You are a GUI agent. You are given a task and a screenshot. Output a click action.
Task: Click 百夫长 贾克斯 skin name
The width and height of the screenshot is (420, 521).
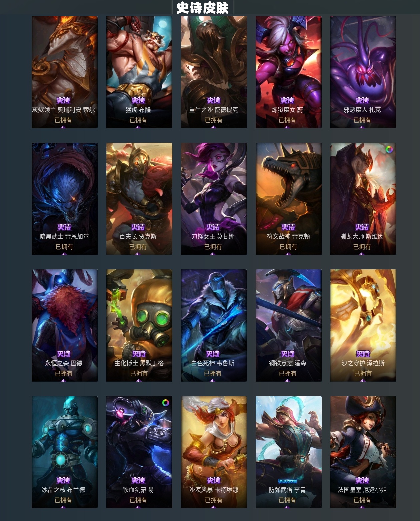pos(138,236)
